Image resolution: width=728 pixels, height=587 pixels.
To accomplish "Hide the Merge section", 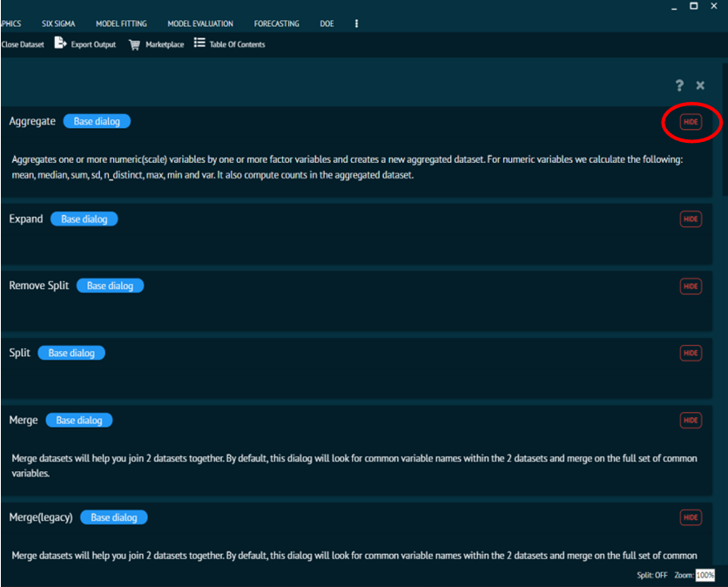I will tap(691, 420).
